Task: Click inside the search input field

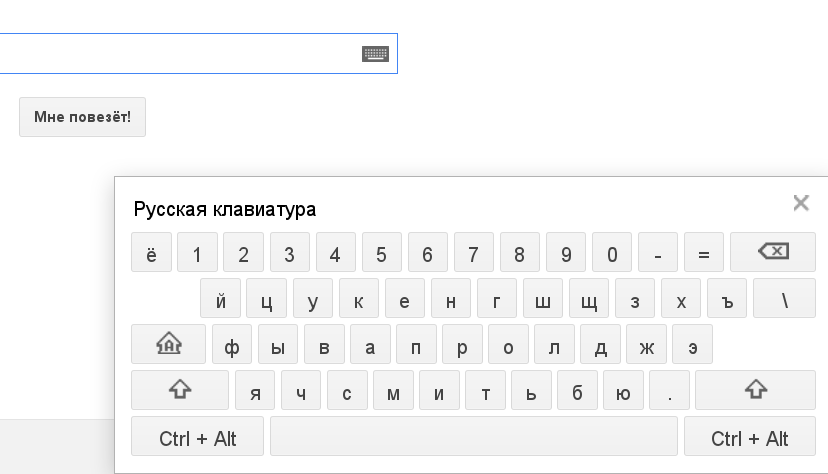Action: 180,53
